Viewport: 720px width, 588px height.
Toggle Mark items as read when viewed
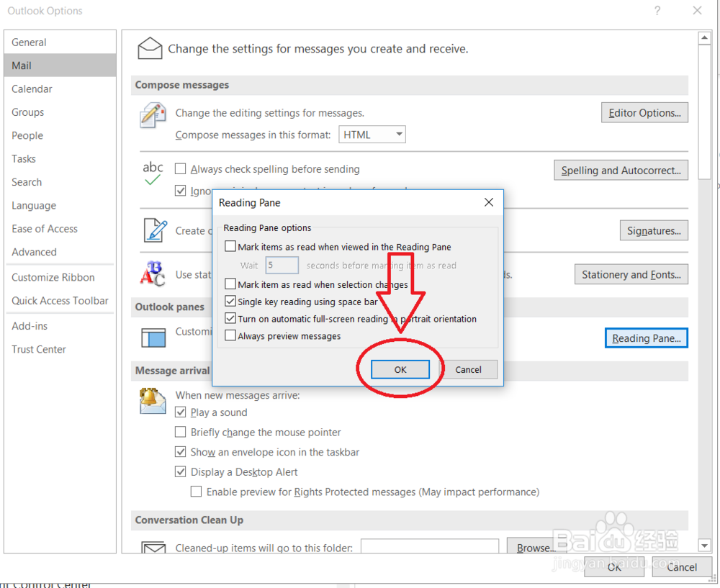point(230,246)
